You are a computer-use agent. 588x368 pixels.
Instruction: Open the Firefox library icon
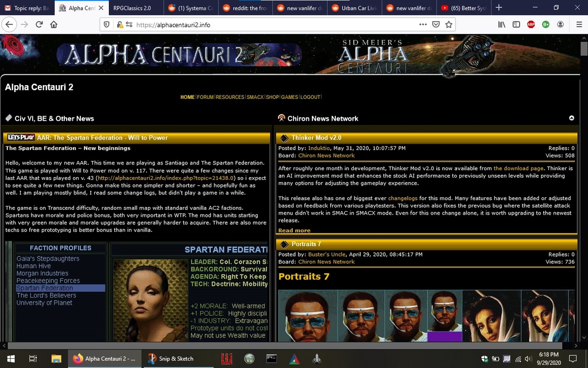tap(501, 24)
